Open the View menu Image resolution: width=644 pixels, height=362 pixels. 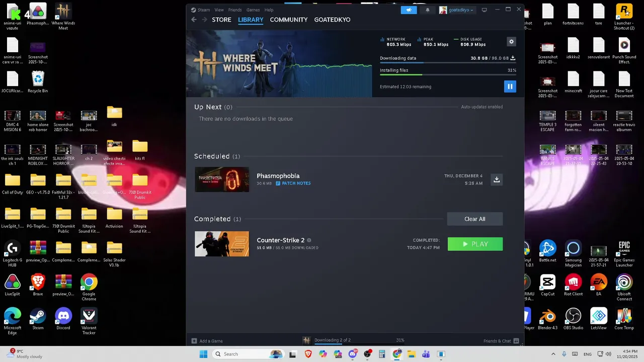[219, 10]
